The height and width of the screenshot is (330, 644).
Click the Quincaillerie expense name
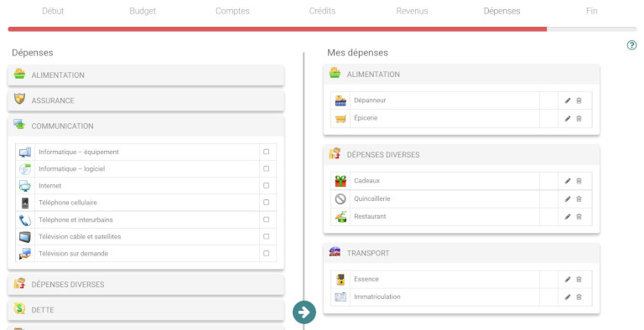point(372,199)
